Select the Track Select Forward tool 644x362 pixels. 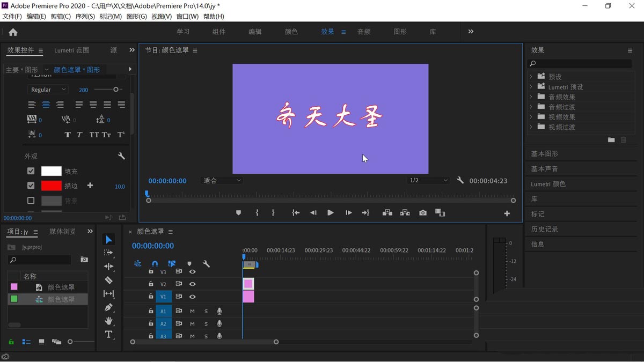pyautogui.click(x=109, y=252)
